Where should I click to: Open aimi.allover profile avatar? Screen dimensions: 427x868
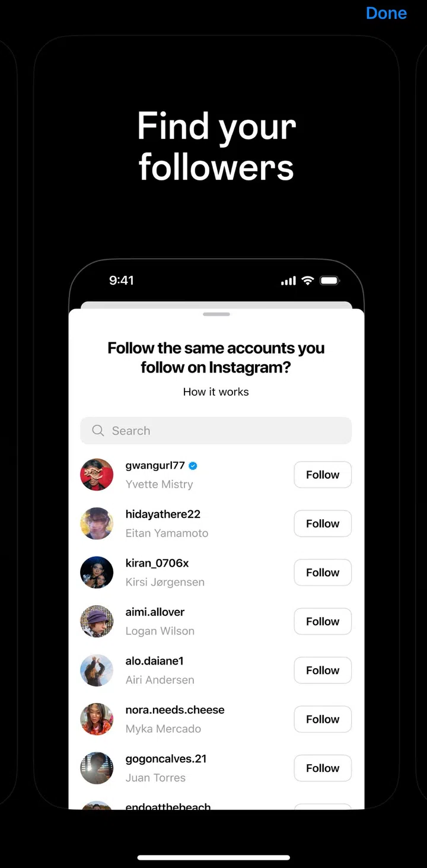click(97, 621)
